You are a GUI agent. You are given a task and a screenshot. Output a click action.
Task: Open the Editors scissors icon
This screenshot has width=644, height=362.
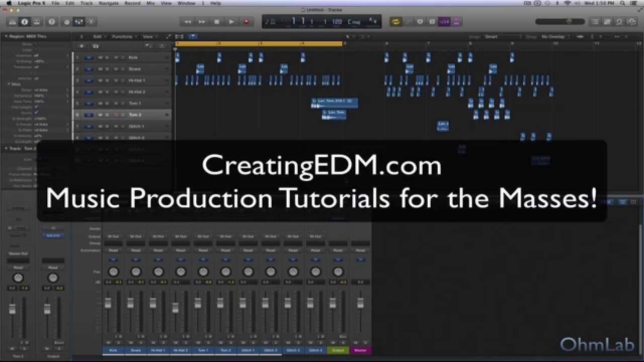91,22
